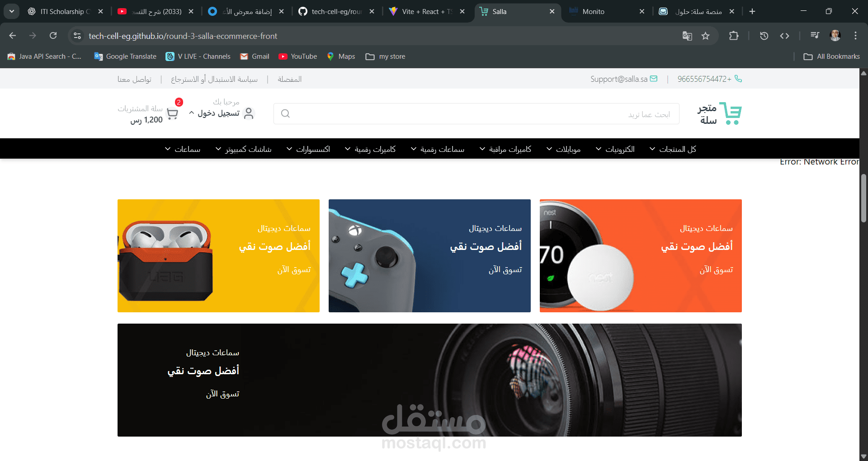Expand the كل المنتجات dropdown
This screenshot has height=461, width=868.
pyautogui.click(x=673, y=149)
